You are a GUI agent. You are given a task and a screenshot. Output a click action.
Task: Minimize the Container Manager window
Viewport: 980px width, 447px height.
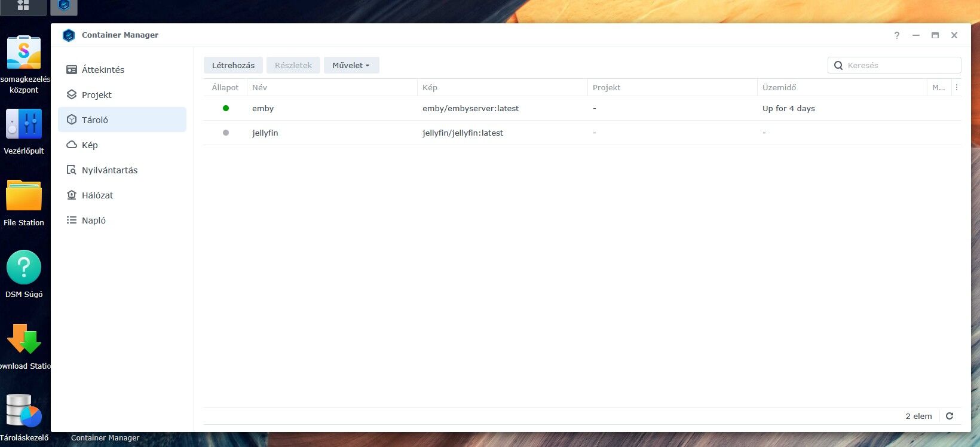click(915, 35)
